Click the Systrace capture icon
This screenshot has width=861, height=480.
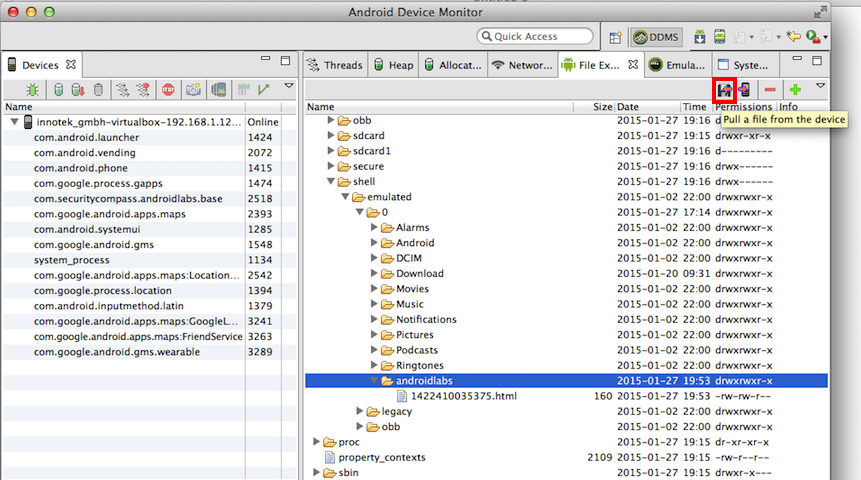(x=243, y=90)
